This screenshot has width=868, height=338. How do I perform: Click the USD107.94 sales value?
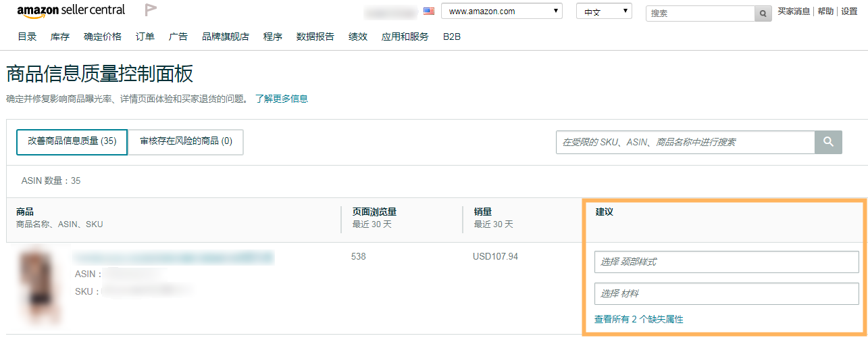pos(496,257)
